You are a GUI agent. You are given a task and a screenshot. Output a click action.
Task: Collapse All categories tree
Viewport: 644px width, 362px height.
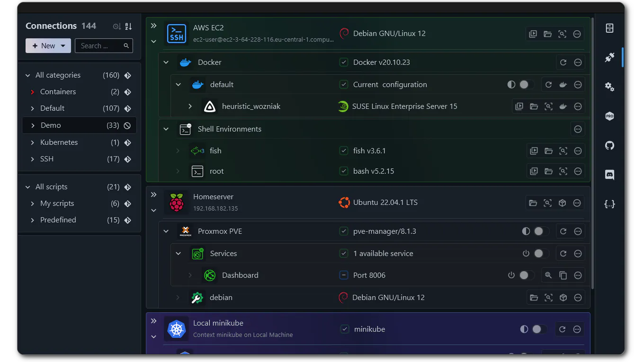point(28,75)
